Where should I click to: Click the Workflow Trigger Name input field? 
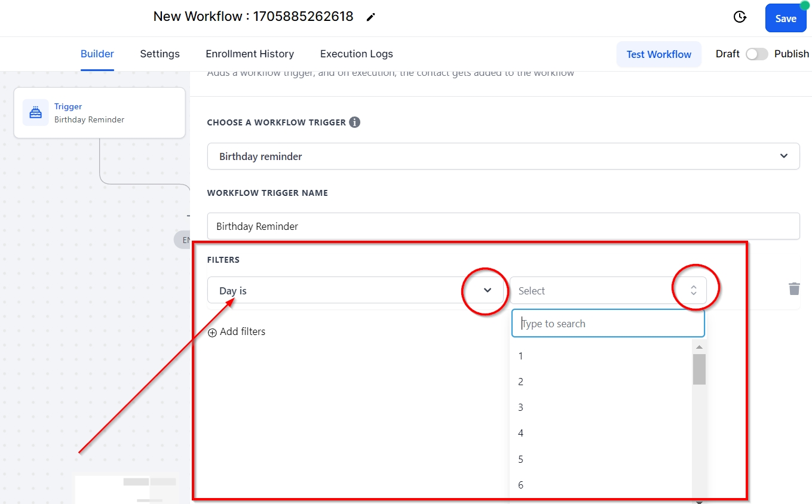click(x=503, y=226)
